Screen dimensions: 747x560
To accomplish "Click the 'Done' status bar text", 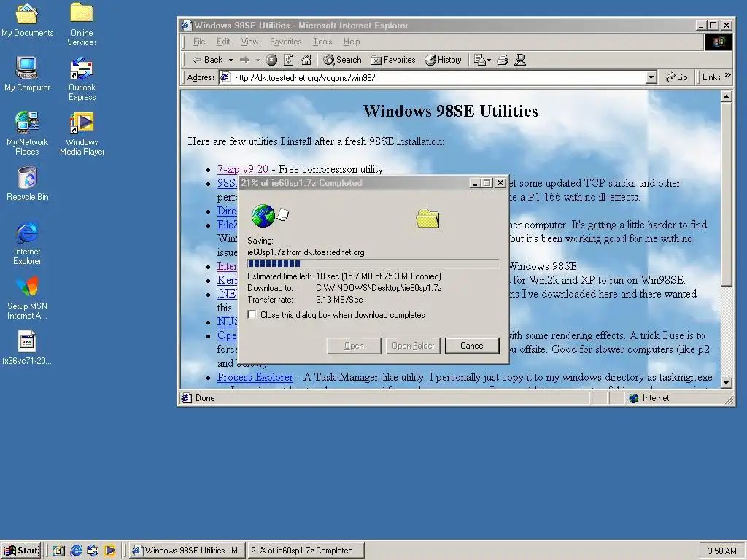I will [205, 398].
